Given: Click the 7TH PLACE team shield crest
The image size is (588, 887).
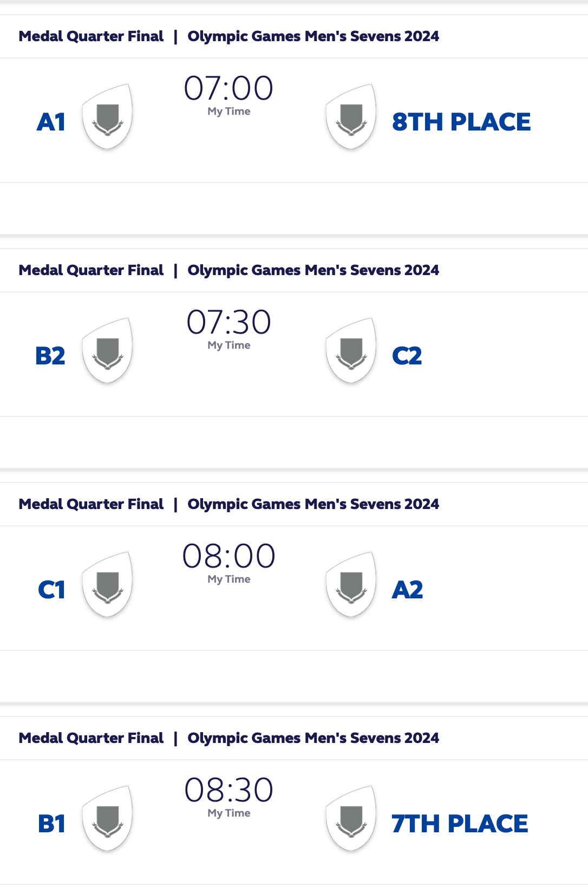Looking at the screenshot, I should 351,818.
